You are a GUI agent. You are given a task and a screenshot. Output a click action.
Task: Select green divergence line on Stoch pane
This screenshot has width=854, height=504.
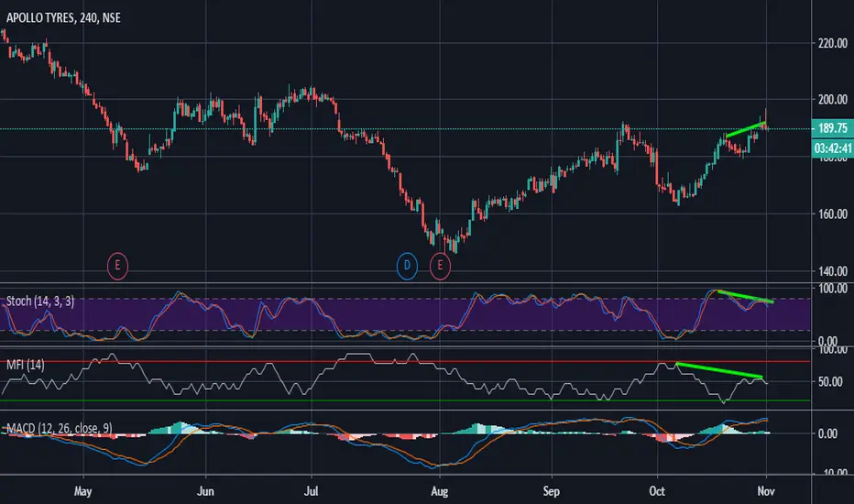click(x=746, y=296)
